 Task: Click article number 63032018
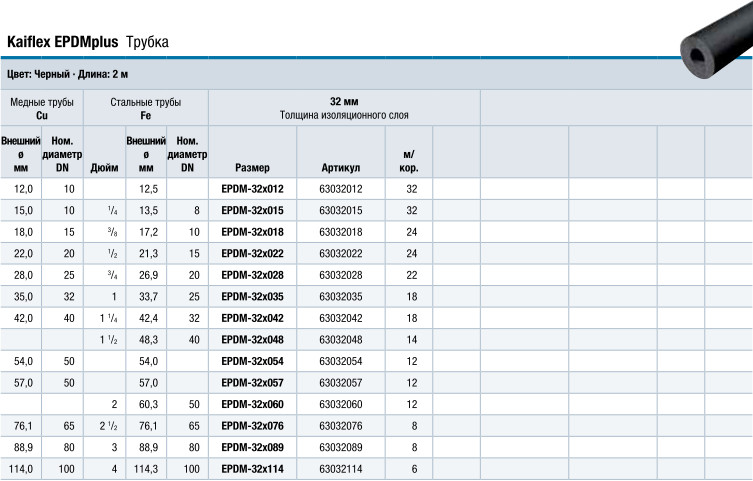(340, 232)
